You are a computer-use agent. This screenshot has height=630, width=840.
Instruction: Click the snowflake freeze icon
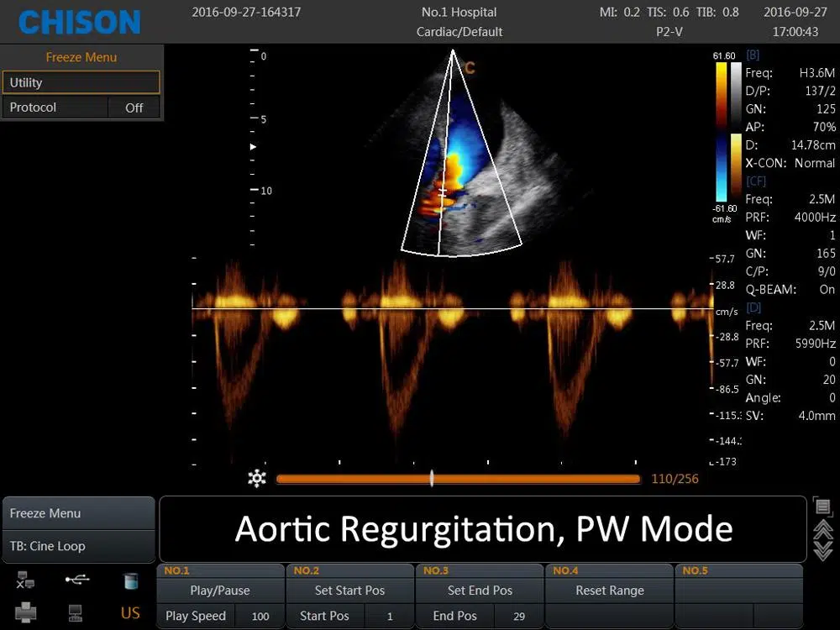(257, 479)
